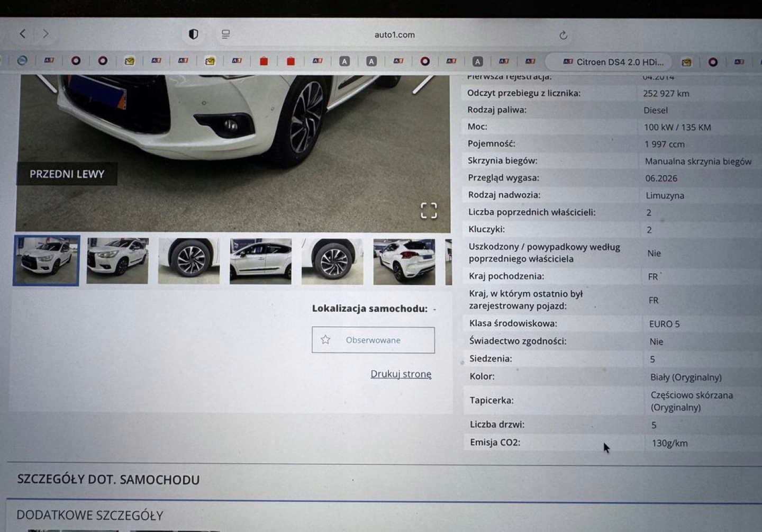Click the Lokalizacja samochodu label
The width and height of the screenshot is (762, 532).
click(369, 309)
